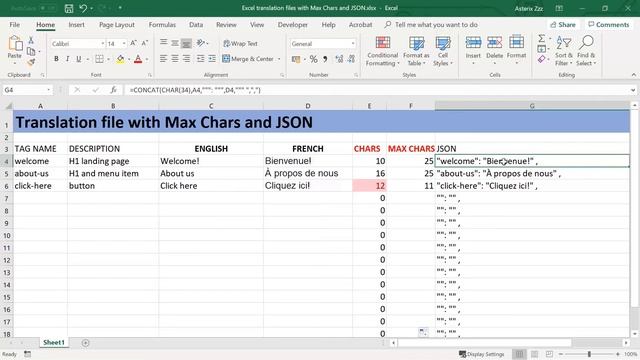Toggle Bold formatting
Viewport: 640px width, 360px height.
(56, 59)
